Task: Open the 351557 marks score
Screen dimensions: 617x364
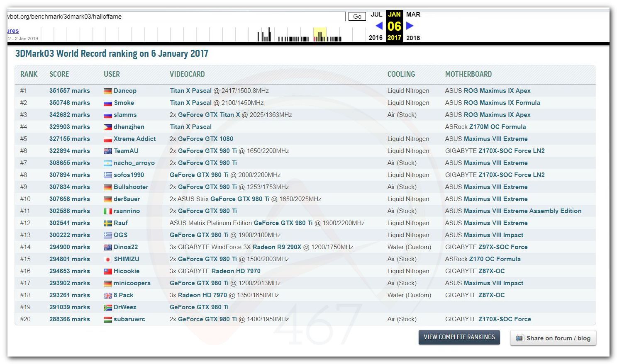Action: (x=70, y=91)
